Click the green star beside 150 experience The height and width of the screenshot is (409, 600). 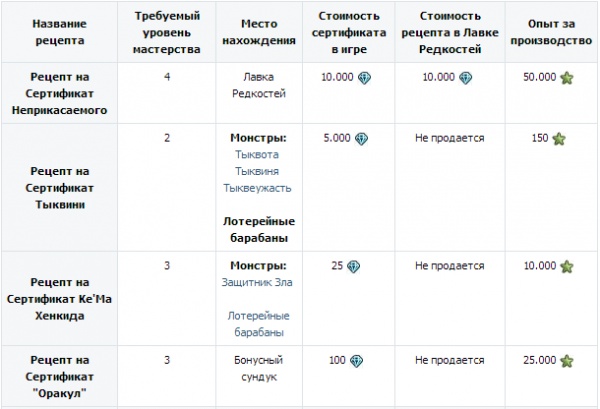click(559, 139)
